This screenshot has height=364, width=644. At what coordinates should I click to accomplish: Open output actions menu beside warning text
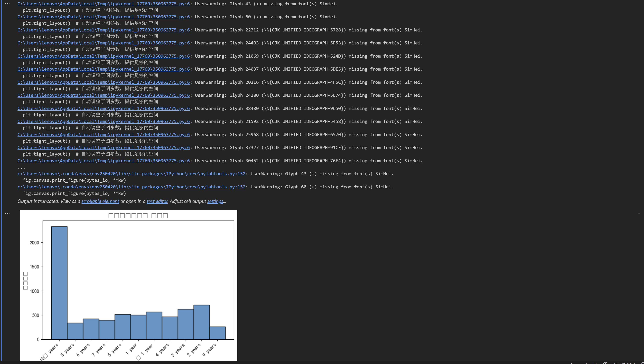click(x=7, y=4)
